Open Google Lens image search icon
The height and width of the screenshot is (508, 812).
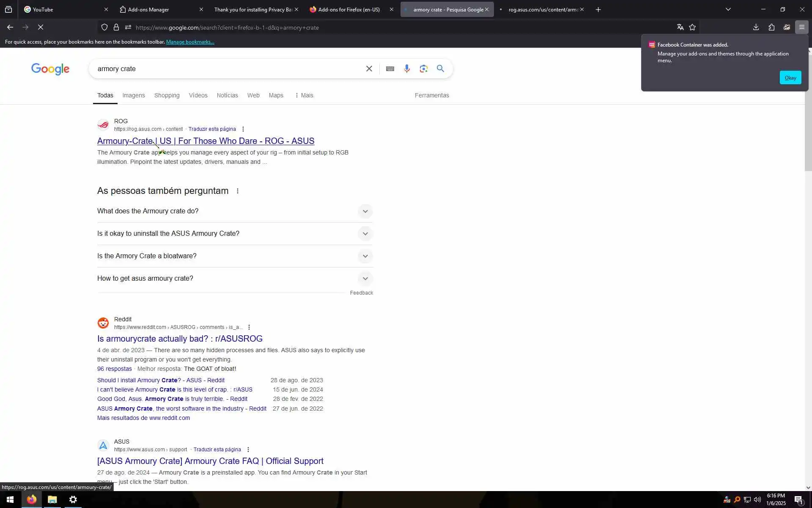tap(423, 69)
